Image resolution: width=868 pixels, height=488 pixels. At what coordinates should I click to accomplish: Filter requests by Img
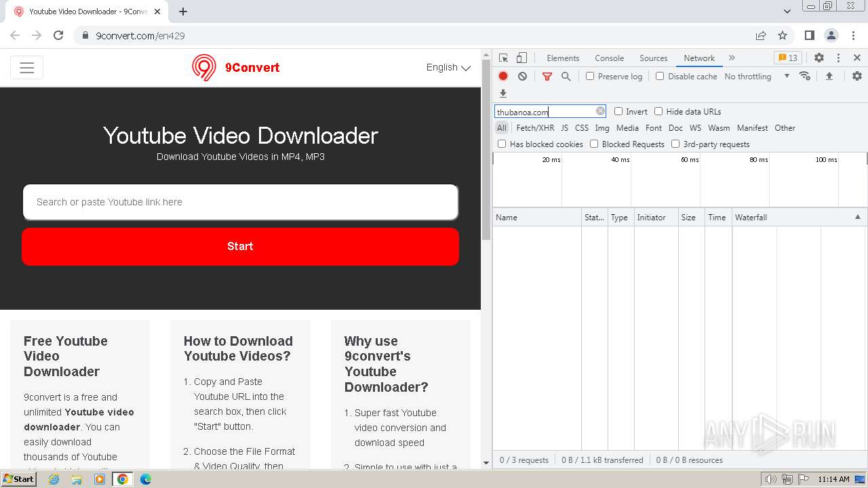(x=602, y=128)
